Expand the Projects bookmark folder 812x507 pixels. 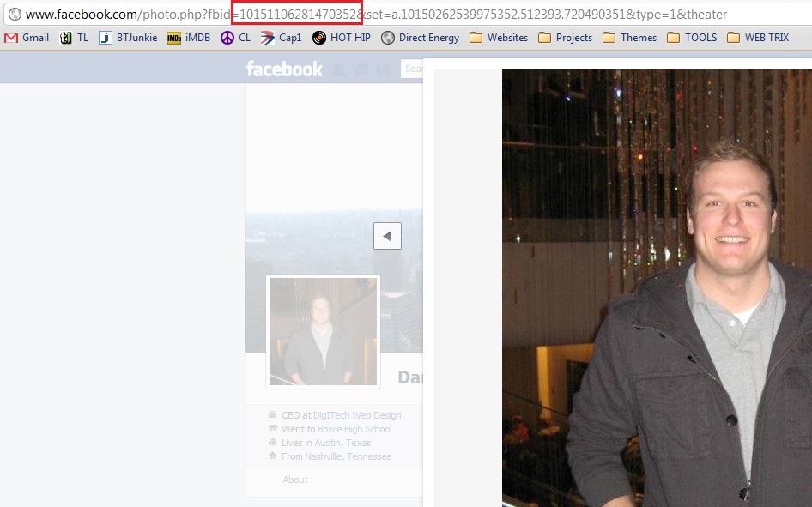click(x=565, y=38)
